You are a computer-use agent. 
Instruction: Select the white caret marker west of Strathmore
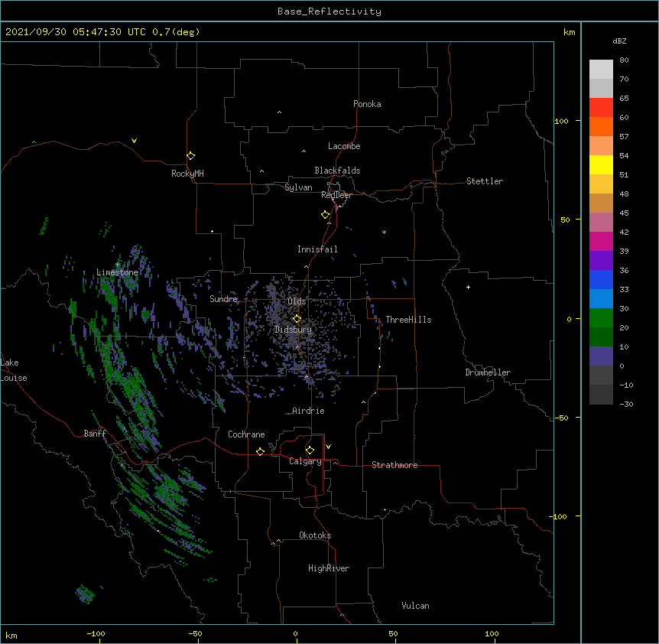(335, 463)
